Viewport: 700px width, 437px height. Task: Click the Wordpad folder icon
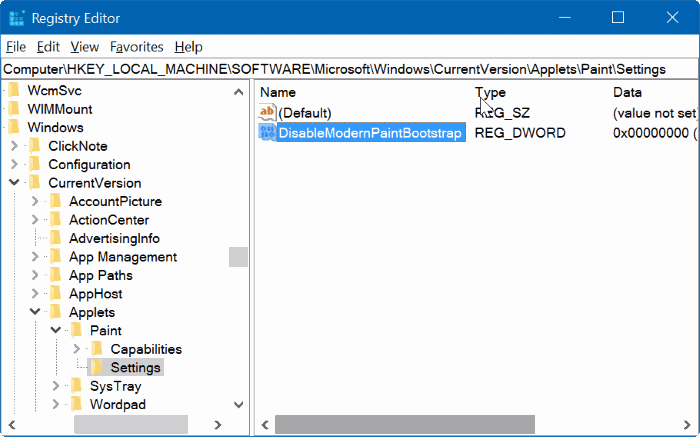(x=76, y=404)
